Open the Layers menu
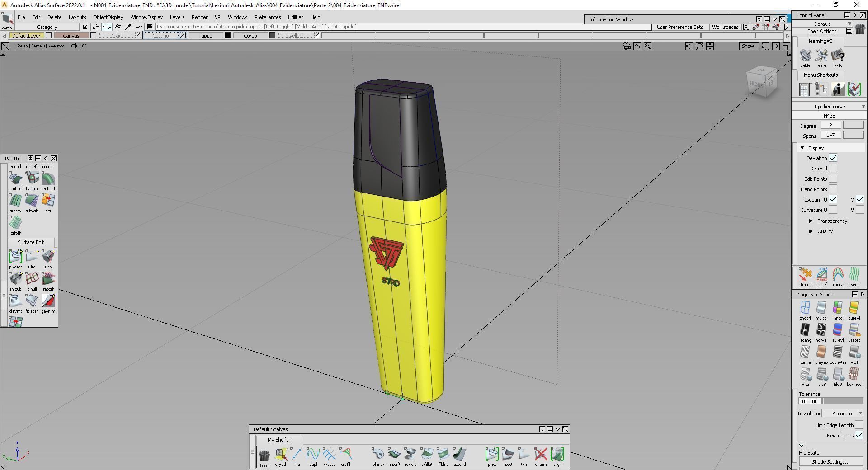This screenshot has width=868, height=470. click(177, 17)
